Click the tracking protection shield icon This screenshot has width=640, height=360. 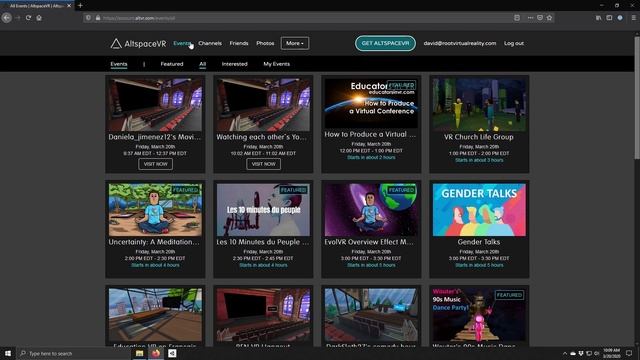(x=88, y=18)
